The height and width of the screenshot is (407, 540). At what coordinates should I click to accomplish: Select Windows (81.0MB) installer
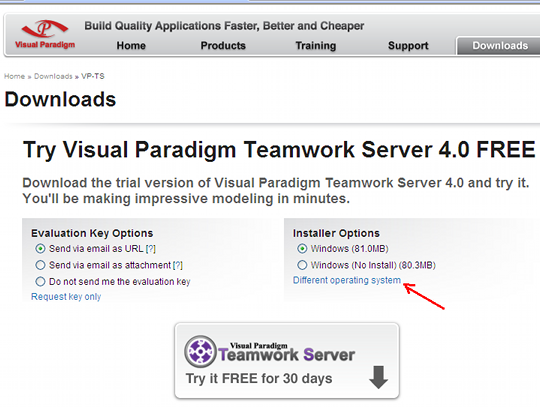[302, 248]
